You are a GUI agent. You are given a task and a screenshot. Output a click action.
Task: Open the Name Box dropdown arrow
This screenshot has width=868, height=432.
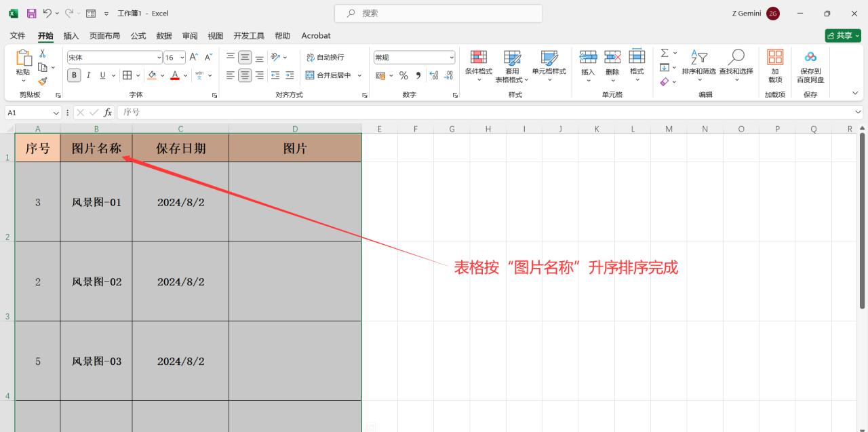(x=56, y=113)
